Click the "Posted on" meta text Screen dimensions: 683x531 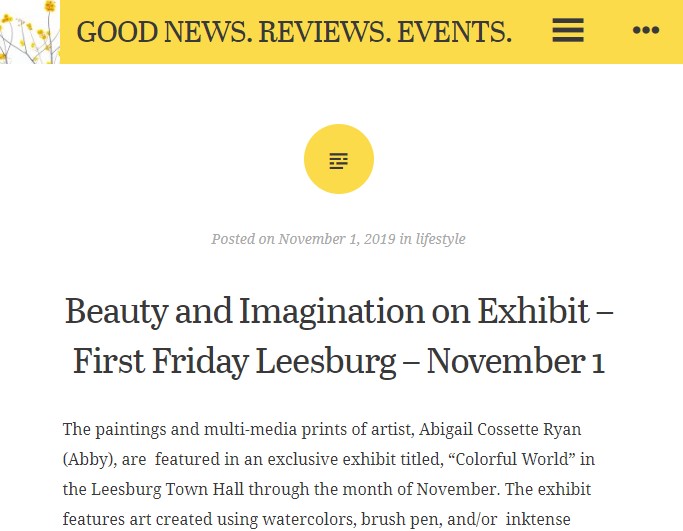243,239
